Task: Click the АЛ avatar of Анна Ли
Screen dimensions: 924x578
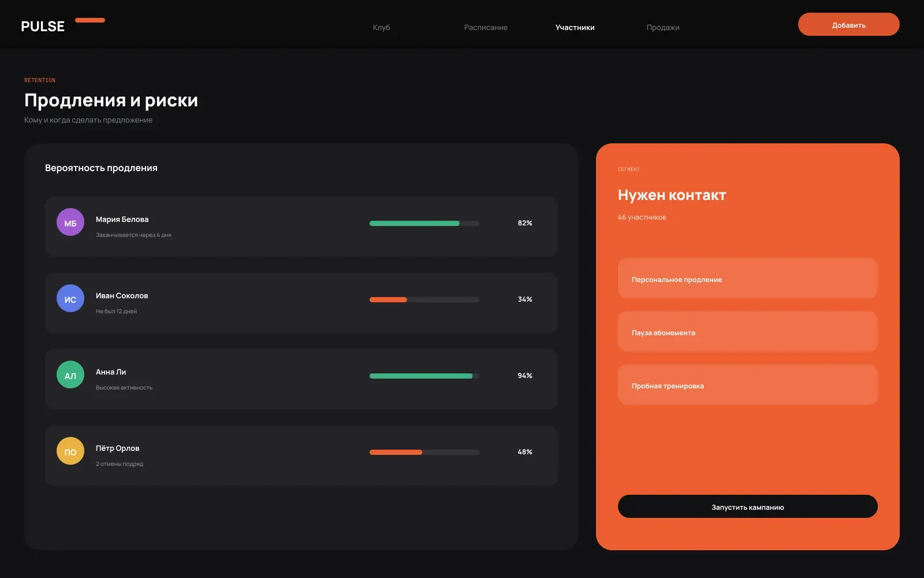Action: click(x=70, y=375)
